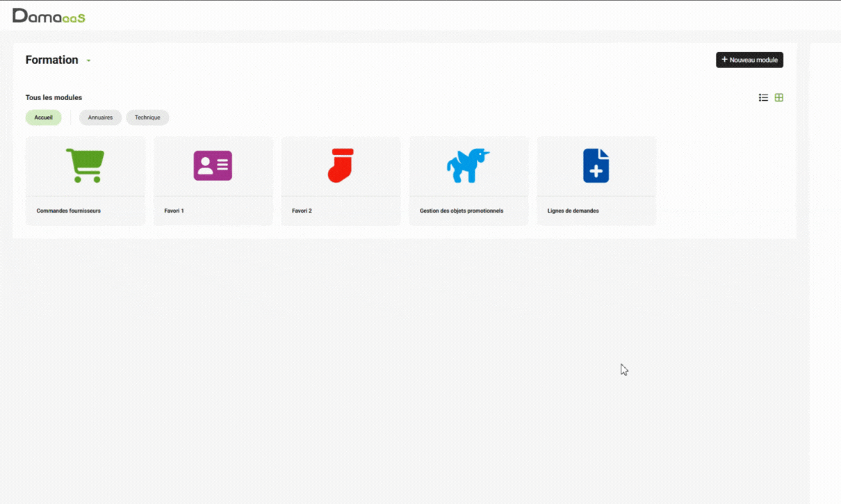Click the Tous les modules heading
The image size is (841, 504).
click(54, 98)
